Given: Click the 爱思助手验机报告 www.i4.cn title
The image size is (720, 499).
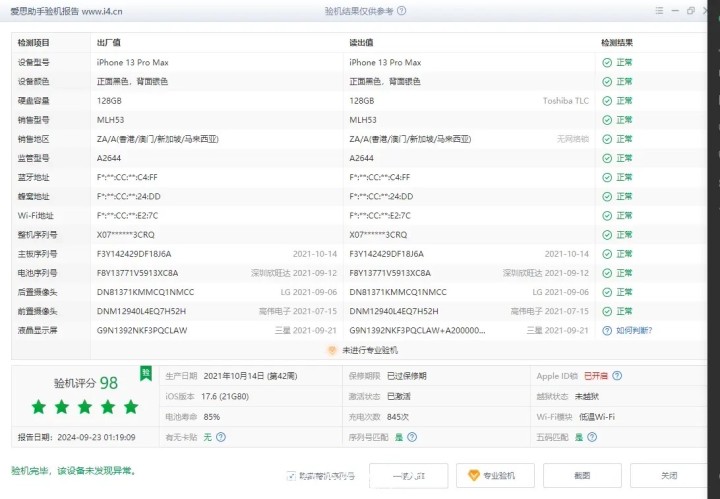Looking at the screenshot, I should pos(67,11).
